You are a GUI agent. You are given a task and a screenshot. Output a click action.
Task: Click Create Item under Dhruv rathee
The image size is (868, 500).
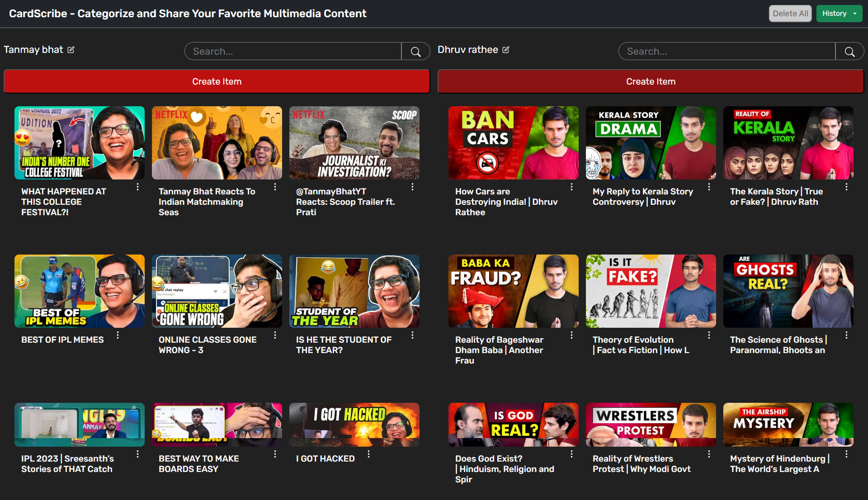point(651,81)
